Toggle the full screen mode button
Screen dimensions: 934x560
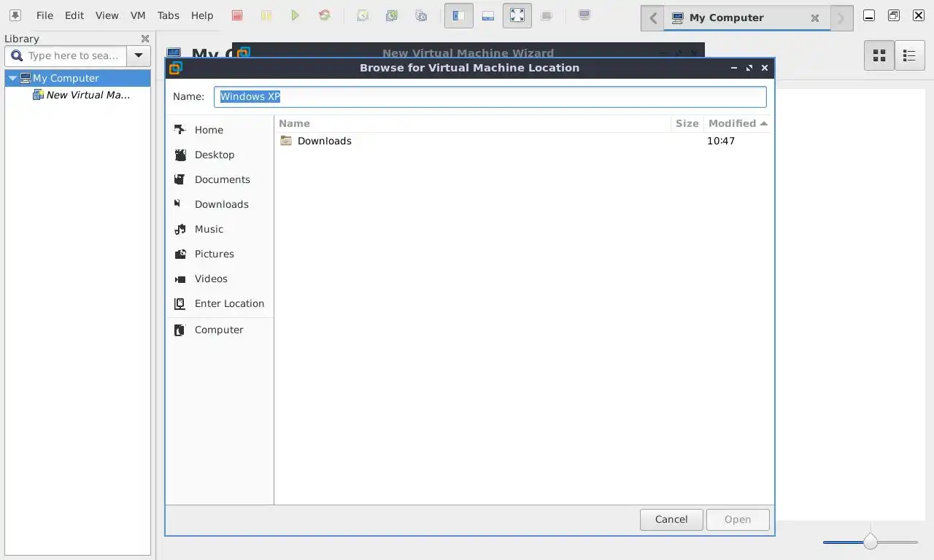coord(517,15)
